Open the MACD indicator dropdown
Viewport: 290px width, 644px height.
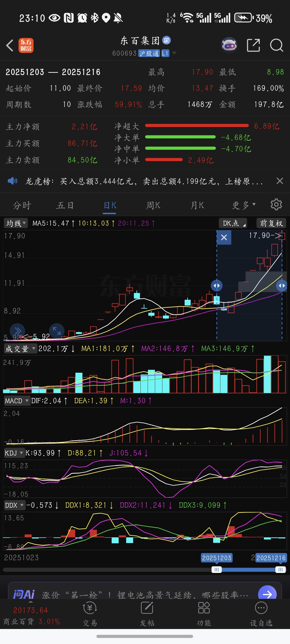[17, 401]
